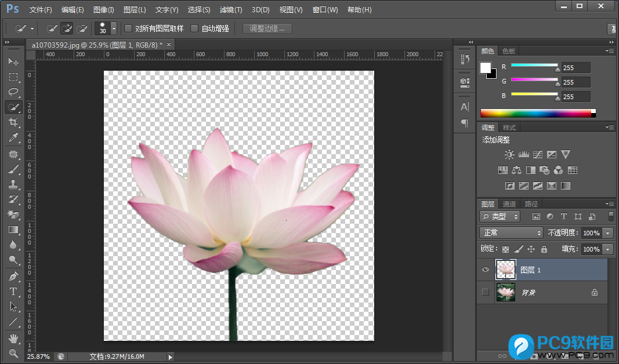Open Adjustments panel flyout menu

610,128
